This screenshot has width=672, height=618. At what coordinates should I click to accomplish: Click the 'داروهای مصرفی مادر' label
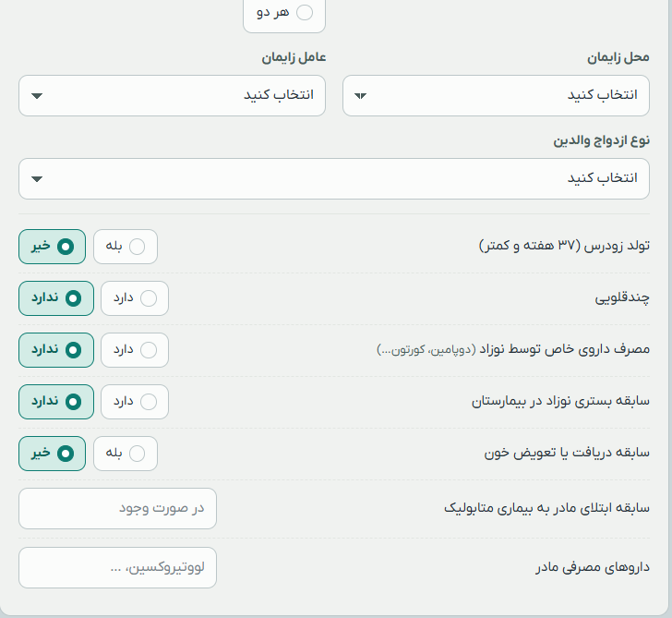tap(593, 567)
